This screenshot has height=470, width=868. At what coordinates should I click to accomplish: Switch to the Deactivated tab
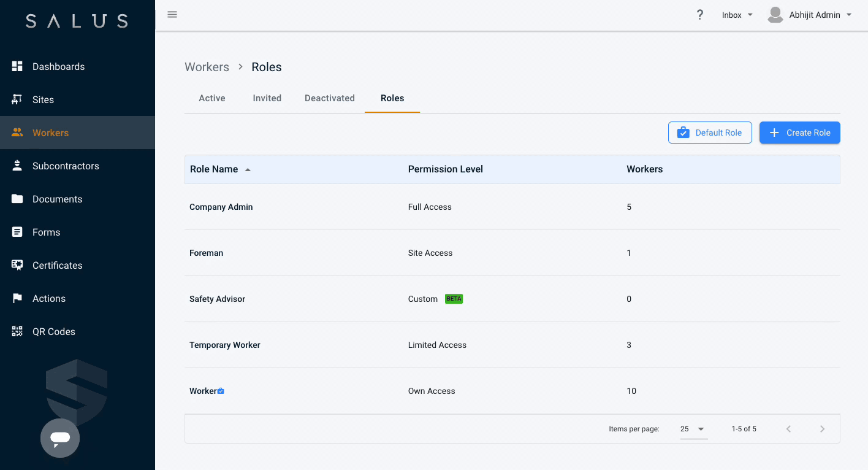tap(329, 98)
